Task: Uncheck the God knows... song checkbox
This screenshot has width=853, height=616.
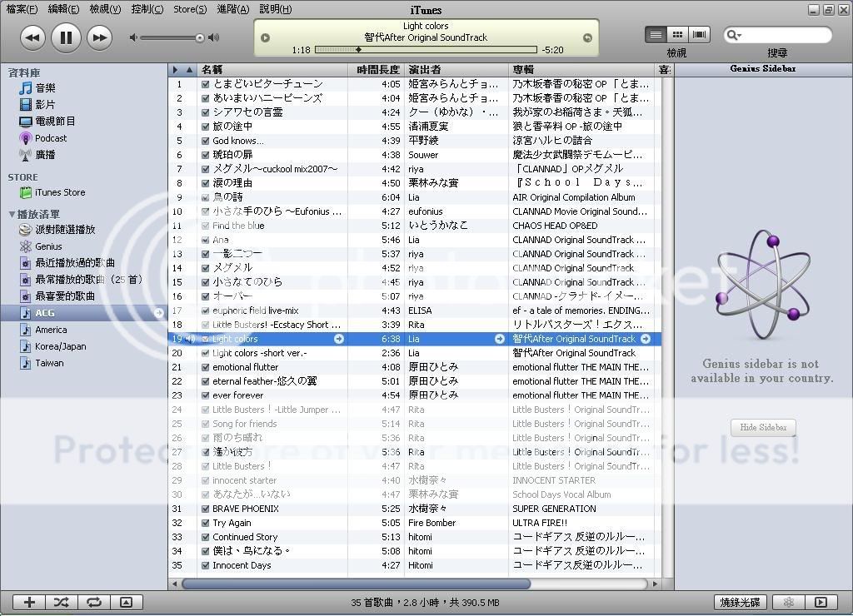Action: (x=206, y=141)
